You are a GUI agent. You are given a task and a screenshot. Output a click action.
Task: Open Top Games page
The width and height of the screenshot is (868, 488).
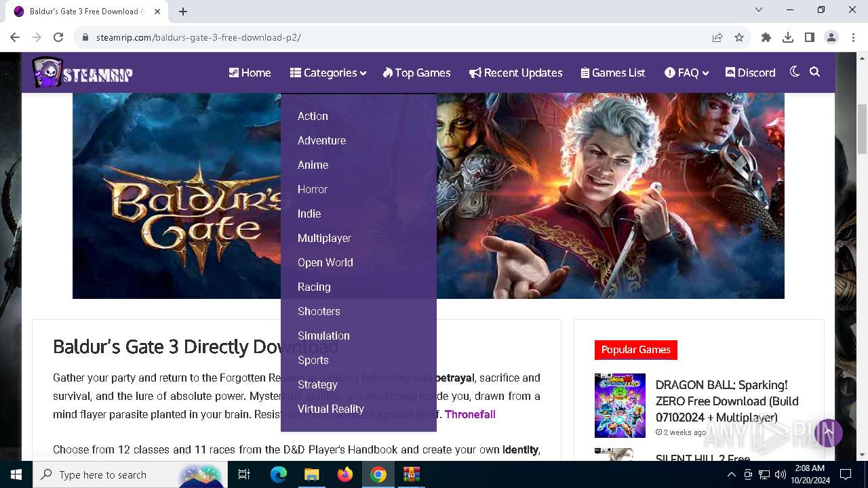click(x=416, y=73)
